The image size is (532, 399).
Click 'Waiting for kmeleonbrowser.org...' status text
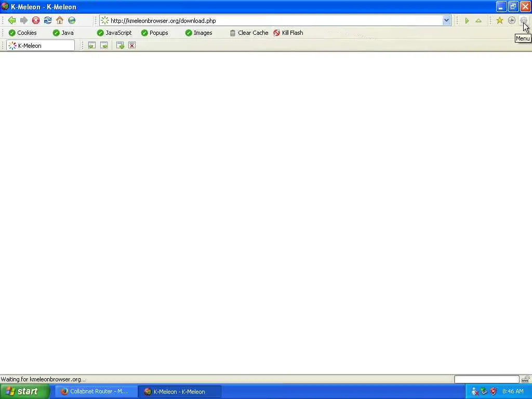pos(43,379)
